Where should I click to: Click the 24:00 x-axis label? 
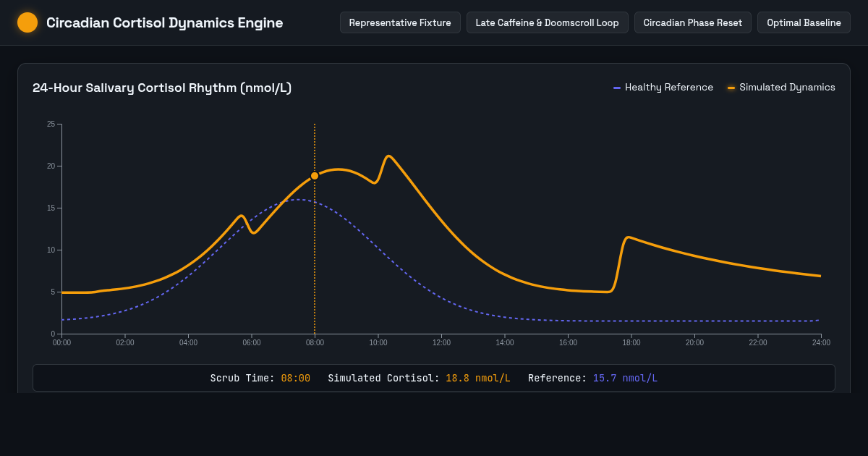[821, 342]
